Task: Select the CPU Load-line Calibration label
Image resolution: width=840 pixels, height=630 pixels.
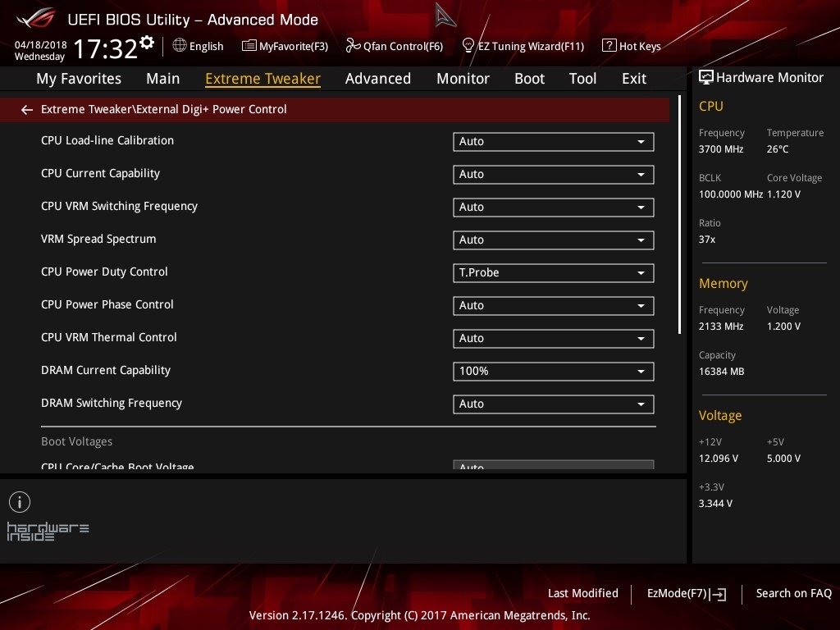Action: pyautogui.click(x=107, y=140)
